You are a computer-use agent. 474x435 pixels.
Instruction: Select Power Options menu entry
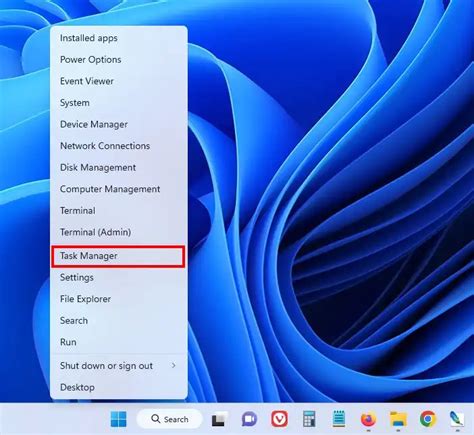(x=119, y=60)
